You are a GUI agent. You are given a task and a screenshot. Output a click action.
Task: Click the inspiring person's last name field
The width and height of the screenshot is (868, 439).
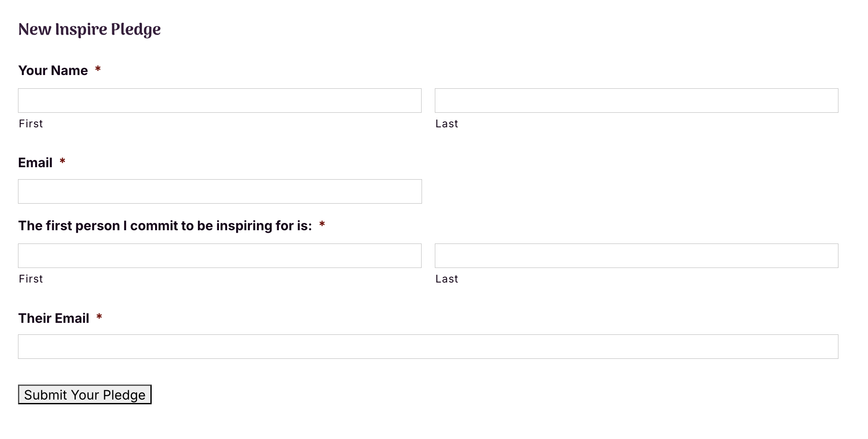point(636,256)
